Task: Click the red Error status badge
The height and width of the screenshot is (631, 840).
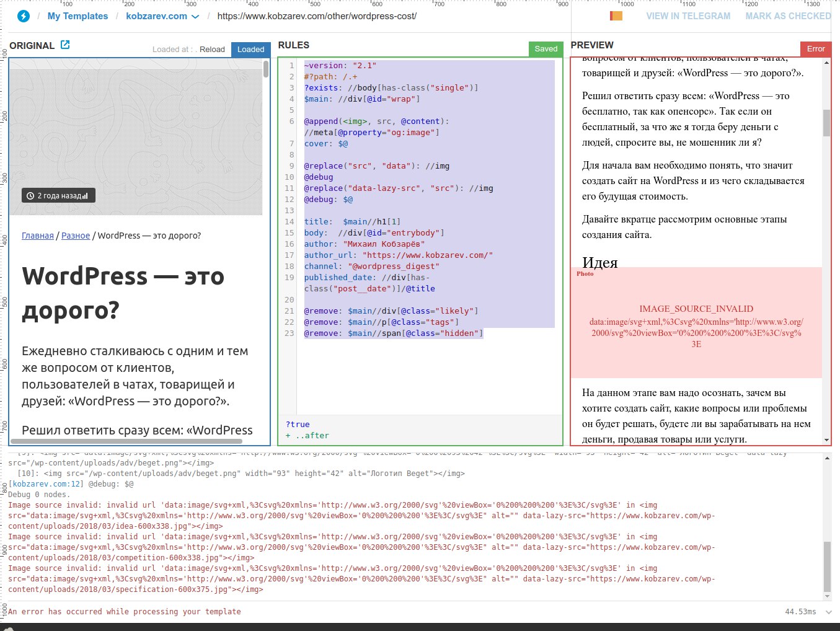Action: click(816, 49)
